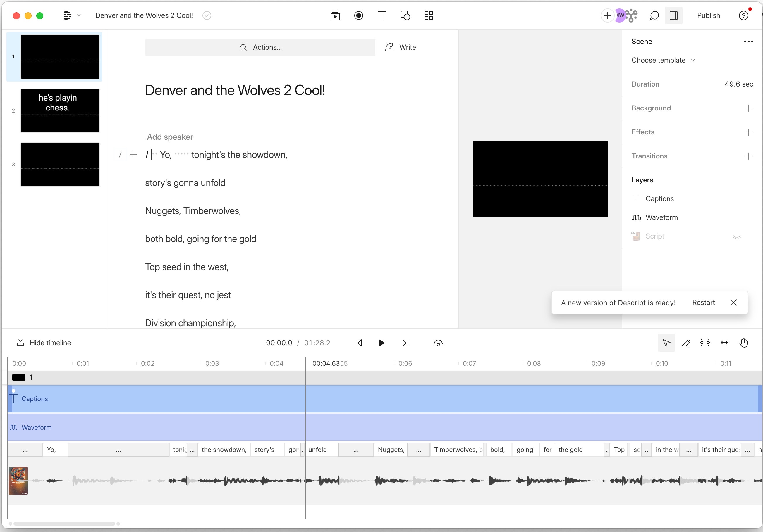Click the "Nuggets," word block in timeline
763x532 pixels.
[x=391, y=450]
